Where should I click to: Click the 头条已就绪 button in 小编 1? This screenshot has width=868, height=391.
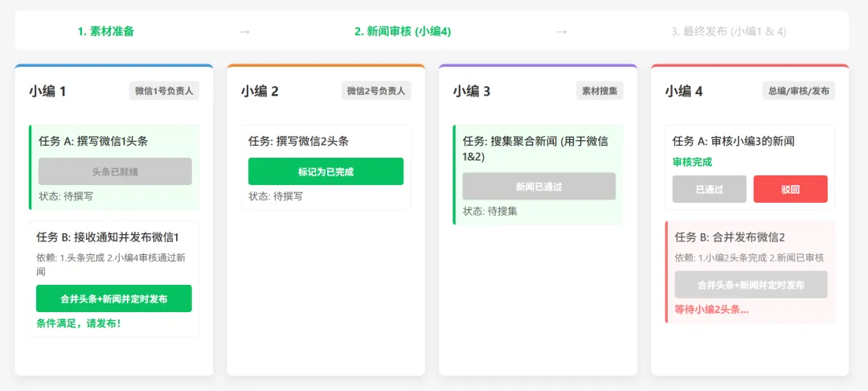click(x=115, y=171)
